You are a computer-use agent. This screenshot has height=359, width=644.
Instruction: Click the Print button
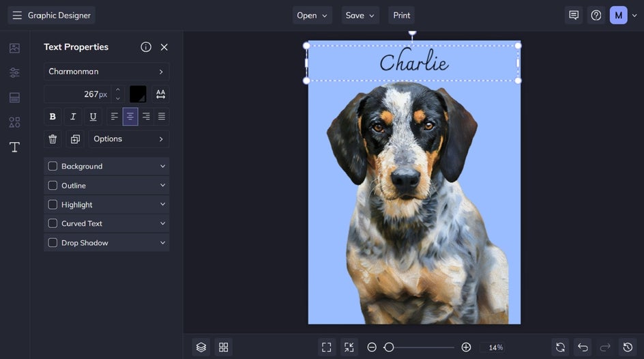click(401, 15)
